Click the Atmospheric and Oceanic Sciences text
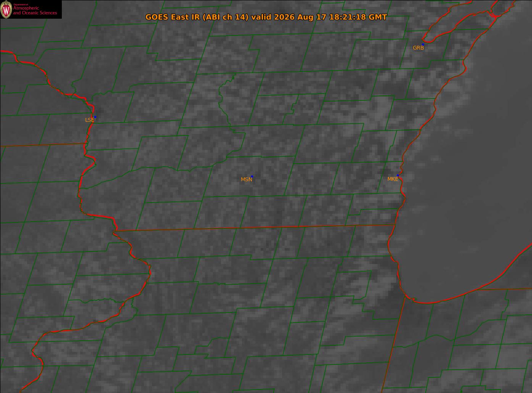The height and width of the screenshot is (393, 532). pos(35,11)
